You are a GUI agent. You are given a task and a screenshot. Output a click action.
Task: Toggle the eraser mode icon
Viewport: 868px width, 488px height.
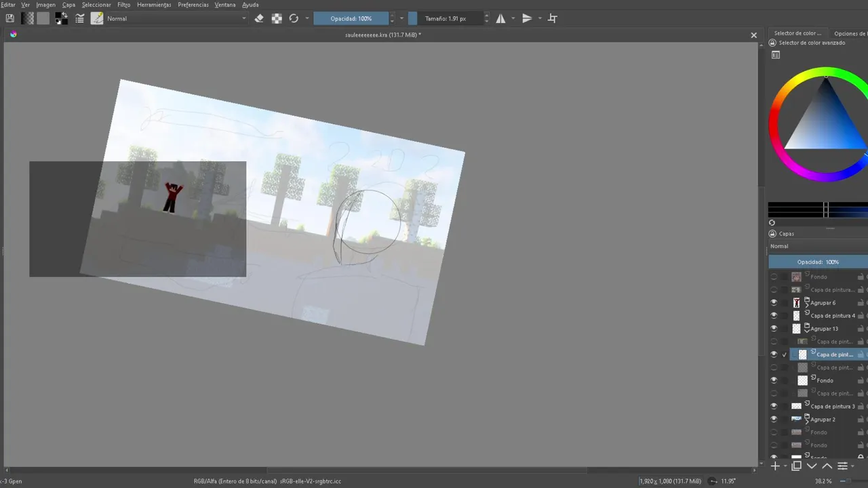(259, 18)
